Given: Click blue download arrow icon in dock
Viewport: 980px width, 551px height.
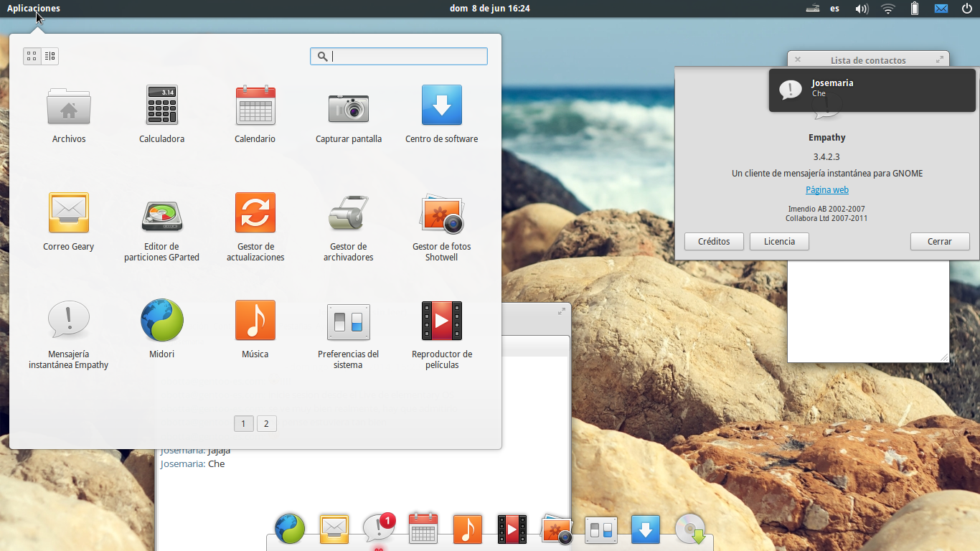Looking at the screenshot, I should (646, 529).
